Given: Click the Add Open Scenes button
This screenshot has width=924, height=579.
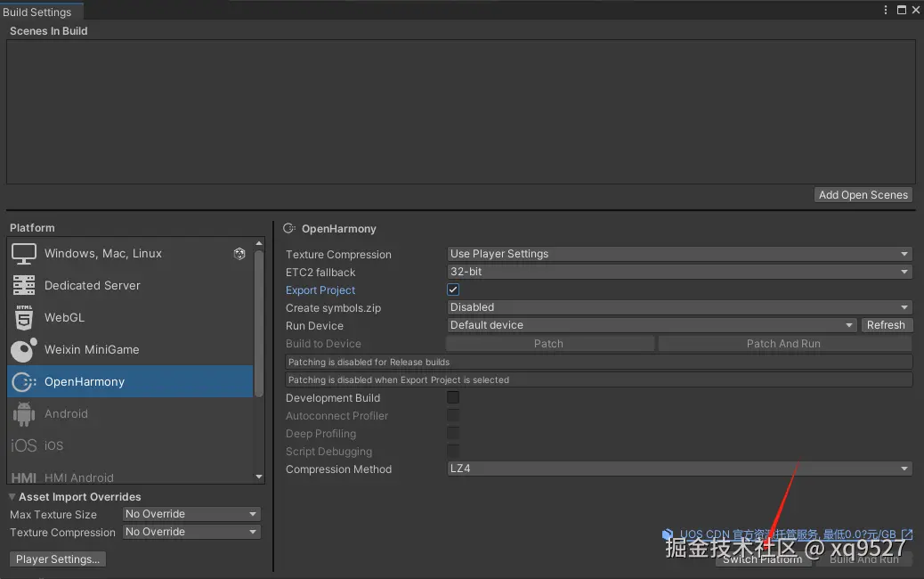Looking at the screenshot, I should click(863, 195).
